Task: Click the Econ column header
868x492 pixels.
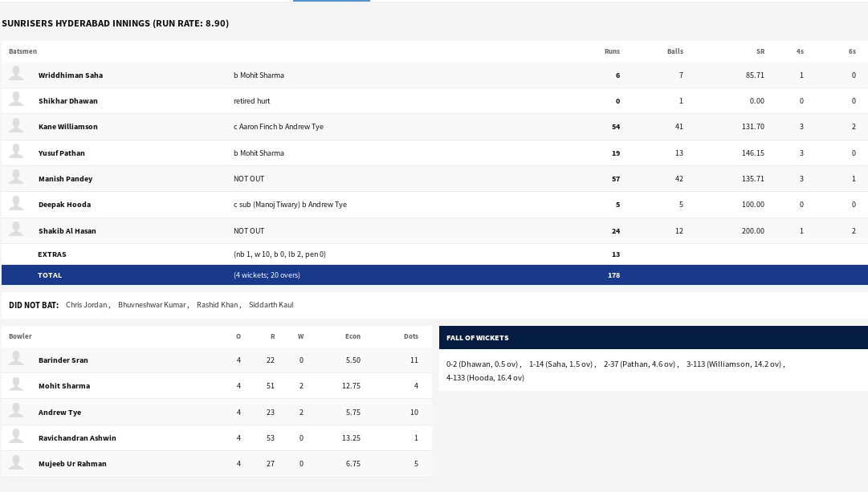Action: click(x=352, y=336)
